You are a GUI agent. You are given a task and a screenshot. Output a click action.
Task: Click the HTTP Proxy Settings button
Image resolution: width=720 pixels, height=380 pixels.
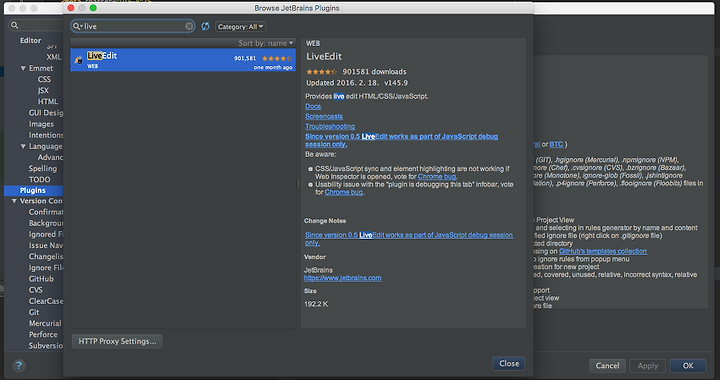(117, 341)
